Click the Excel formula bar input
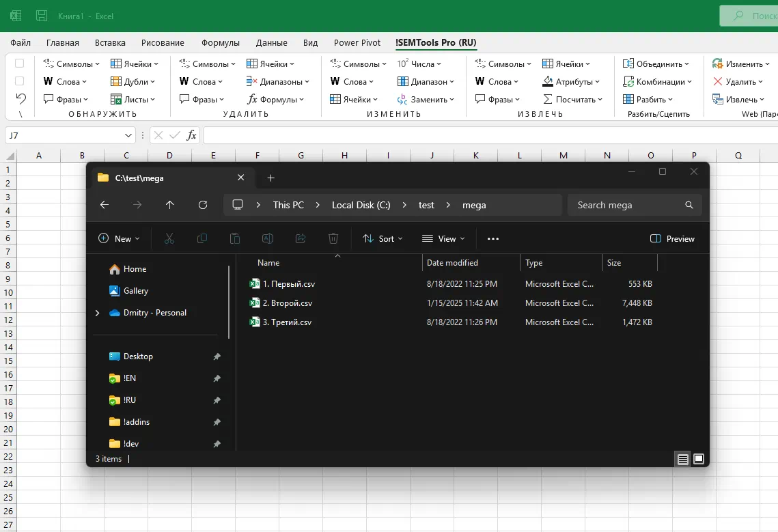Image resolution: width=778 pixels, height=532 pixels. [490, 135]
